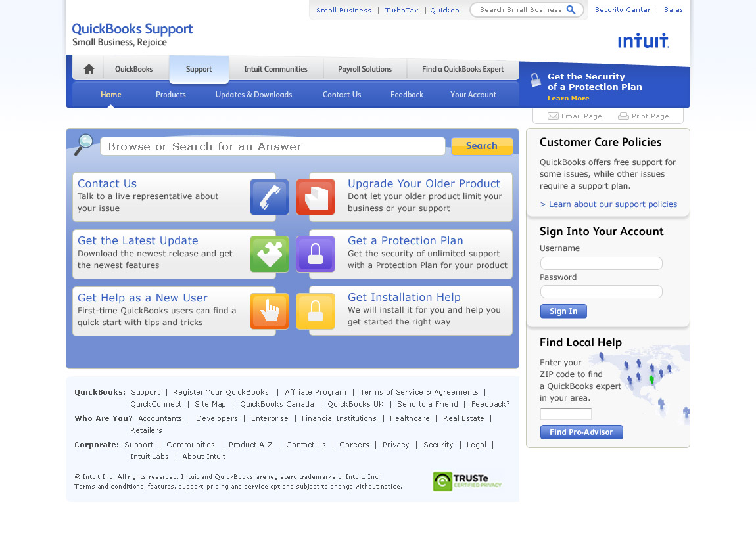This screenshot has width=756, height=557.
Task: Open Updates & Downloads in the submenu
Action: [x=254, y=95]
